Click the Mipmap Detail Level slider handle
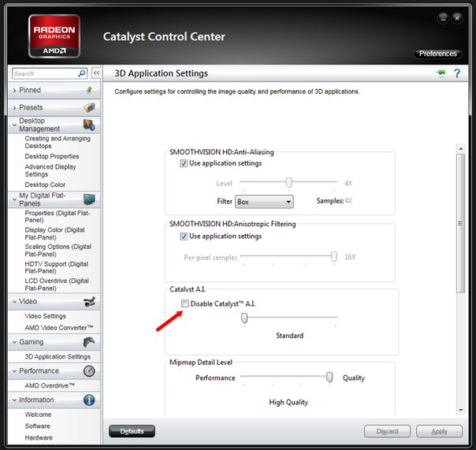The image size is (476, 450). coord(329,377)
